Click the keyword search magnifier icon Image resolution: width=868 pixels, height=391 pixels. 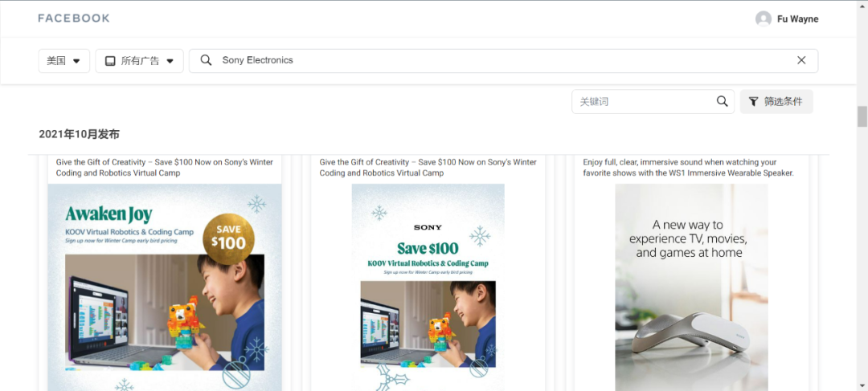click(x=723, y=101)
